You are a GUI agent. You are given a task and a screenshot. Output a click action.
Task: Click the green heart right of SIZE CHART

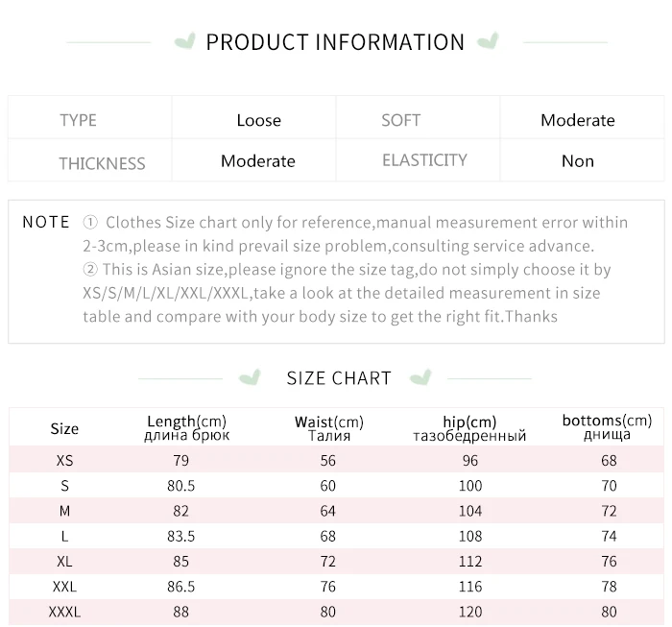pos(420,377)
